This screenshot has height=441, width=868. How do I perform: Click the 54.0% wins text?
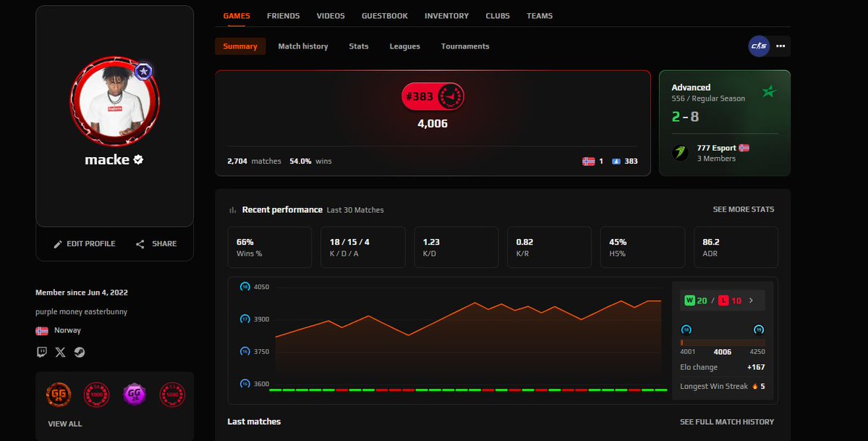point(310,161)
